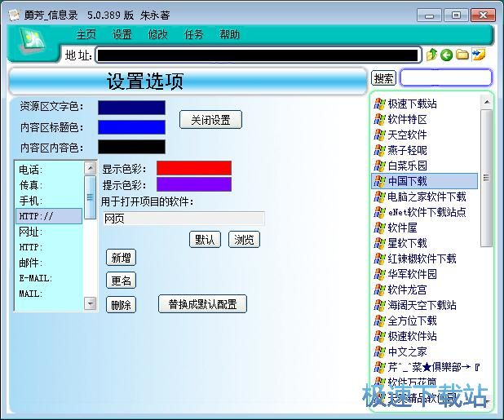Click icon beside 海阔天空下载站

[x=379, y=305]
